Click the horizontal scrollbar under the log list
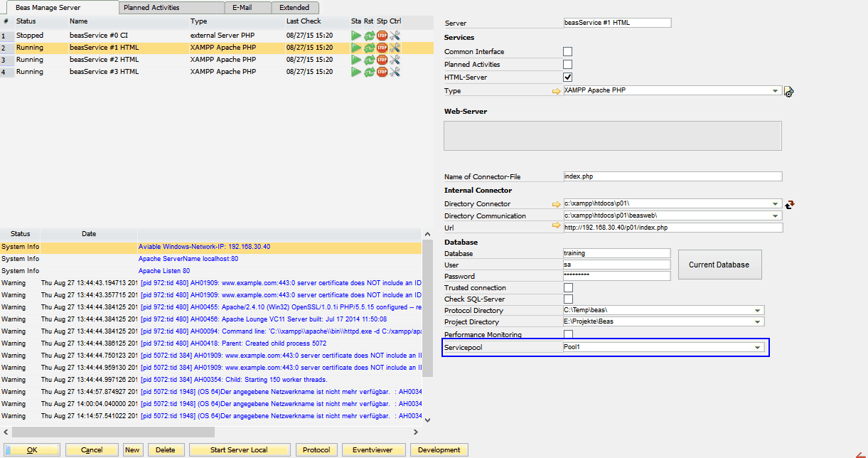The height and width of the screenshot is (458, 868). (x=114, y=432)
